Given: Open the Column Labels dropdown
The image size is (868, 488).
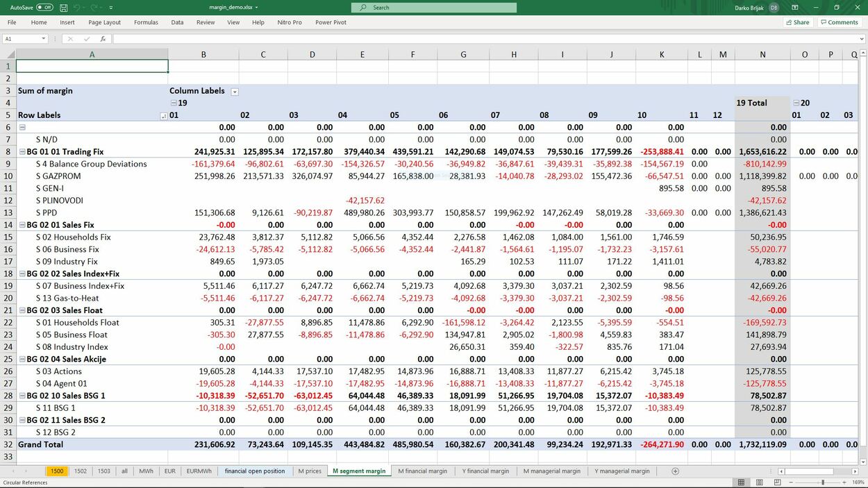Looking at the screenshot, I should coord(235,90).
